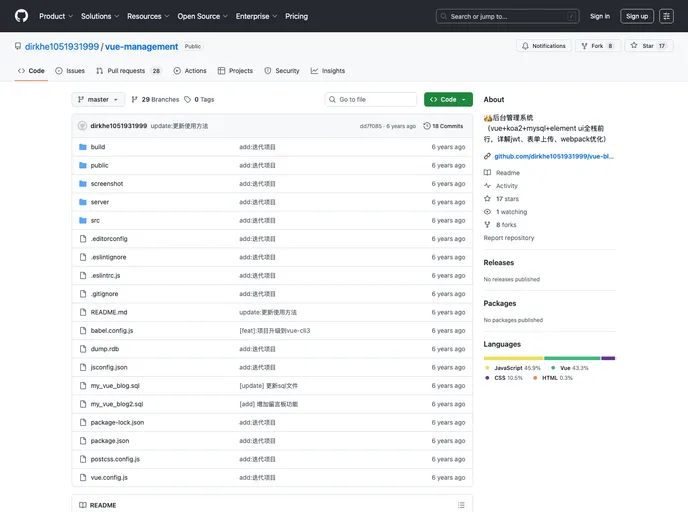
Task: Click the .editorconfig file icon
Action: click(82, 239)
